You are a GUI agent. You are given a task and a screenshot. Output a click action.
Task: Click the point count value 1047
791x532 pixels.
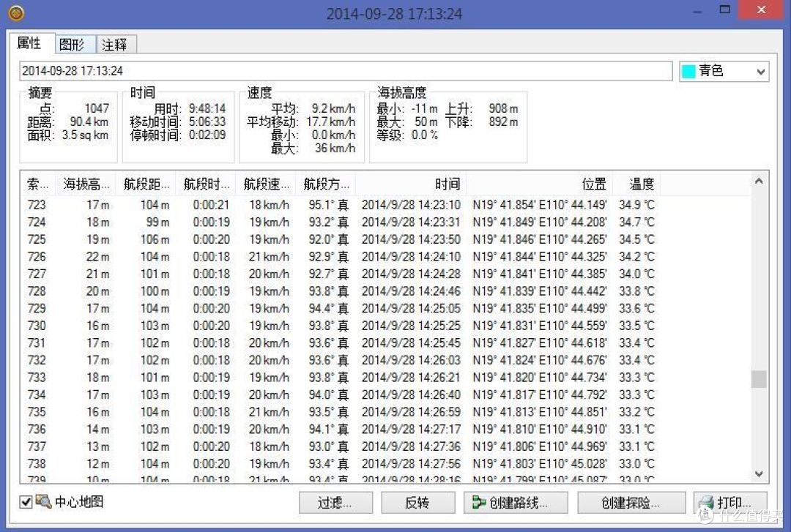click(x=97, y=108)
